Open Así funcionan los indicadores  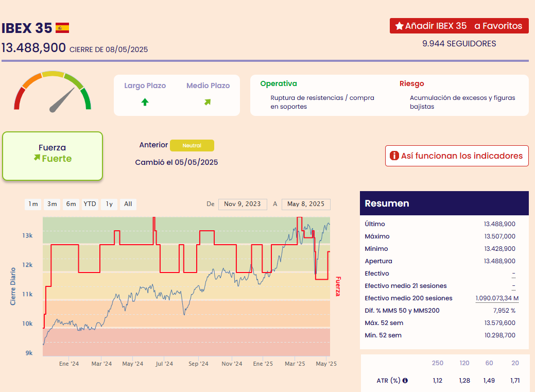(457, 156)
